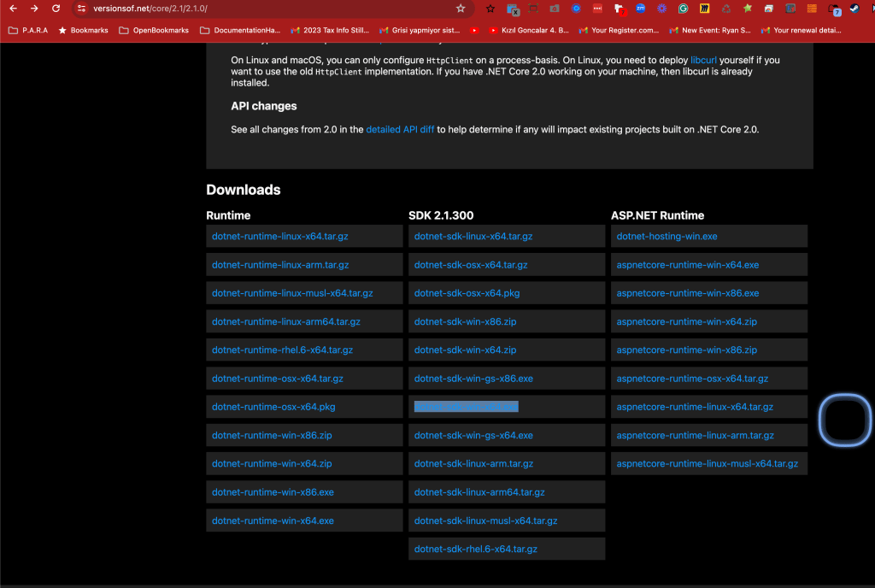Download dotnet-runtime-osx-x64.pkg
875x588 pixels.
(x=273, y=407)
